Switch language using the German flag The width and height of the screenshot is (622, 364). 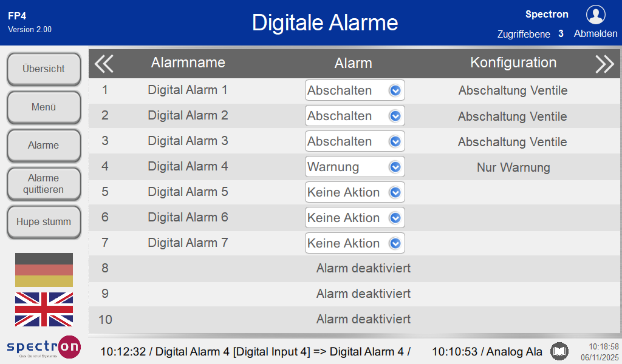[44, 270]
